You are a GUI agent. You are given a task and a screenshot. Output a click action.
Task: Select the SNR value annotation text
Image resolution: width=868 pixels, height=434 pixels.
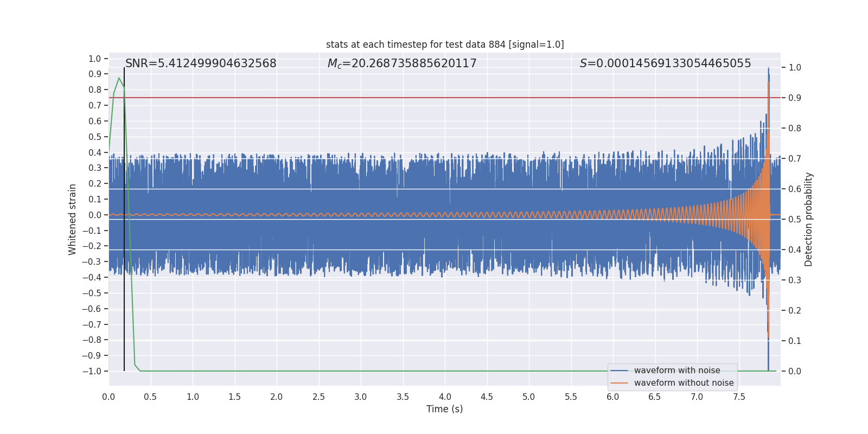pyautogui.click(x=201, y=63)
